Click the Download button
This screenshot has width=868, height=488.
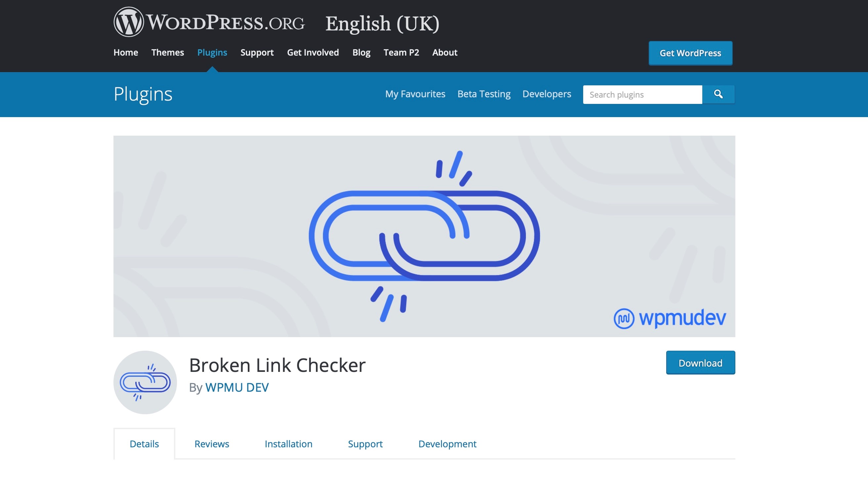(x=701, y=363)
